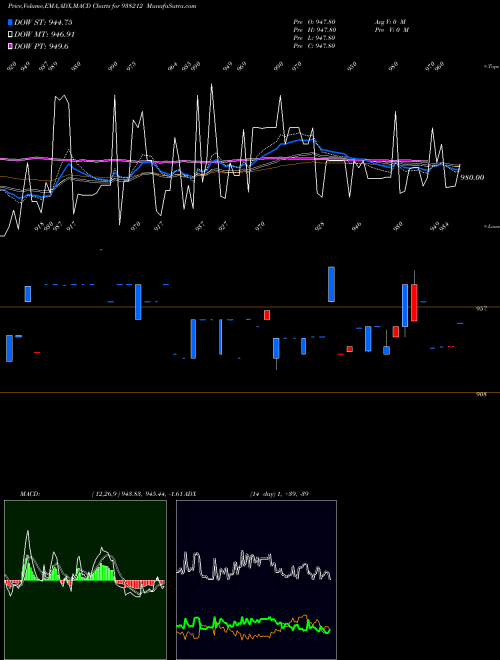Select the 'DOW MT: 946.91' legend text
Image resolution: width=500 pixels, height=660 pixels.
tap(45, 35)
